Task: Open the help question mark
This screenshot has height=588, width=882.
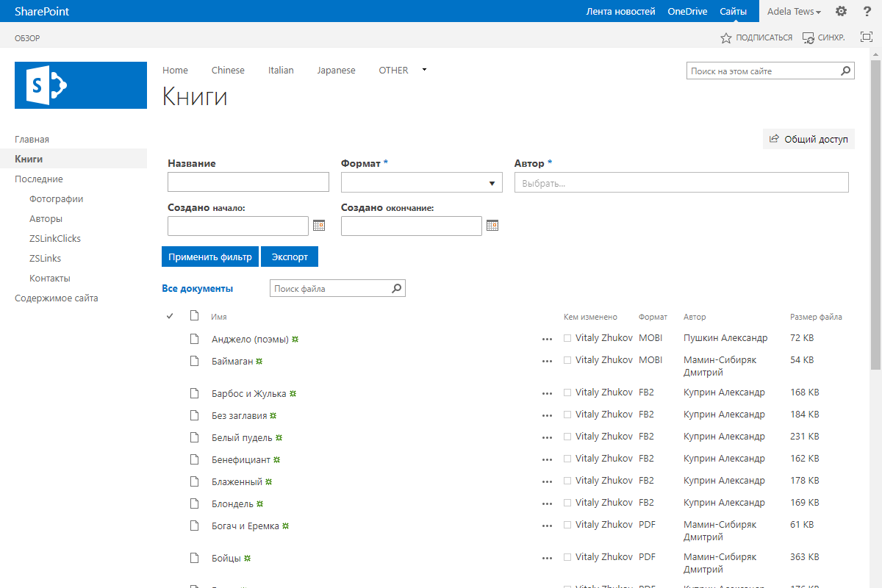Action: coord(867,11)
